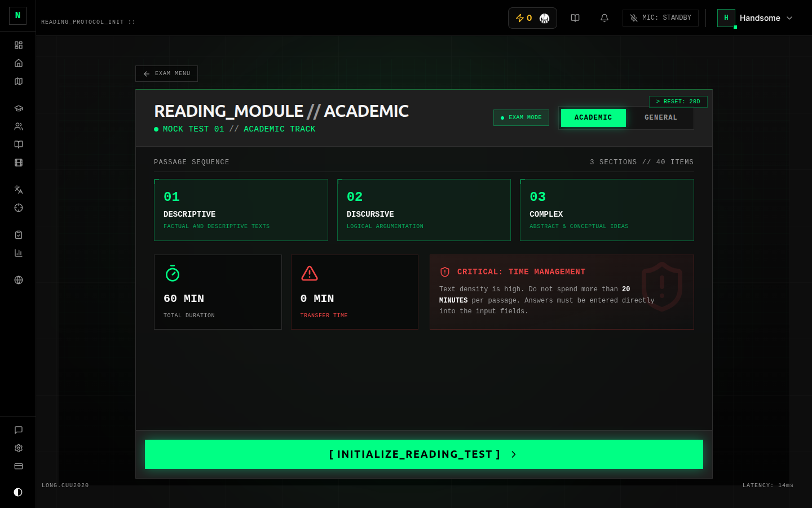
Task: Click LATENCY: 14ms status text
Action: [x=768, y=485]
